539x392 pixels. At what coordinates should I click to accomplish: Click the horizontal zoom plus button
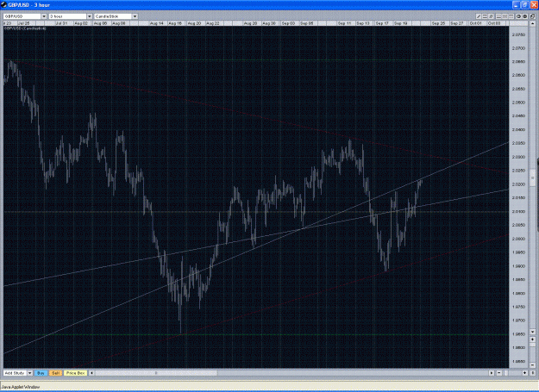pos(525,373)
